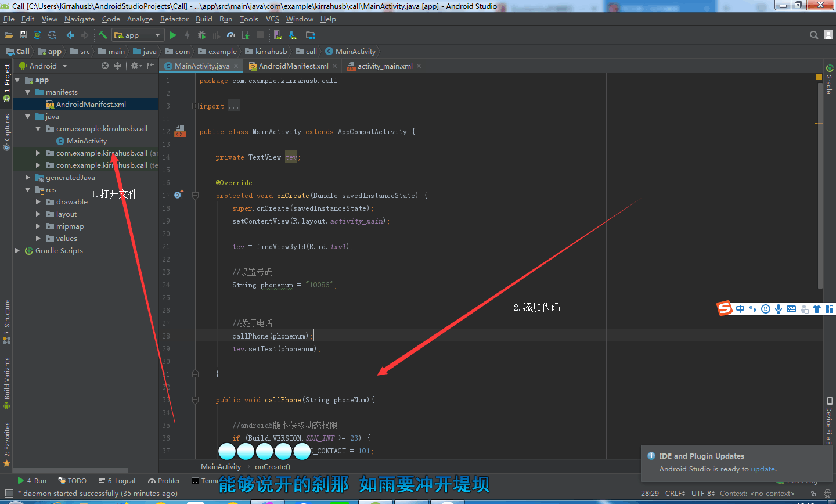The width and height of the screenshot is (836, 504).
Task: Open the Build menu
Action: (x=204, y=19)
